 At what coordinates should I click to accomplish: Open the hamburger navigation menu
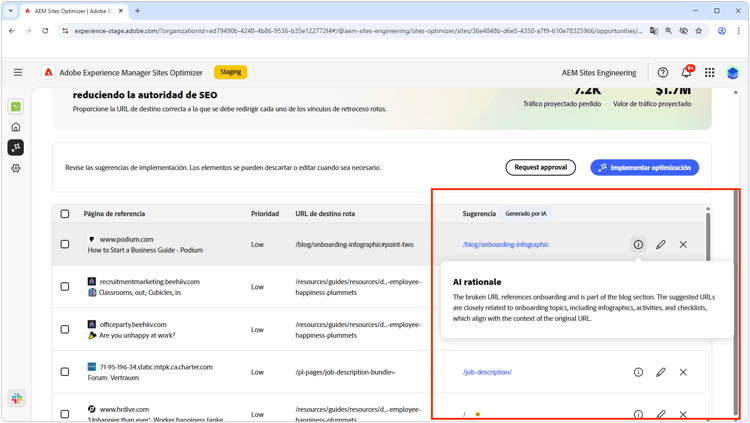tap(18, 72)
